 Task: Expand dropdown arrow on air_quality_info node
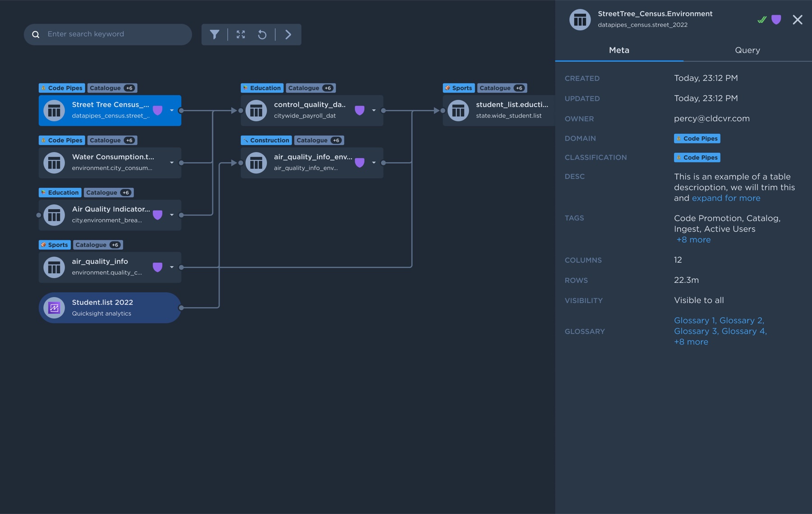172,267
